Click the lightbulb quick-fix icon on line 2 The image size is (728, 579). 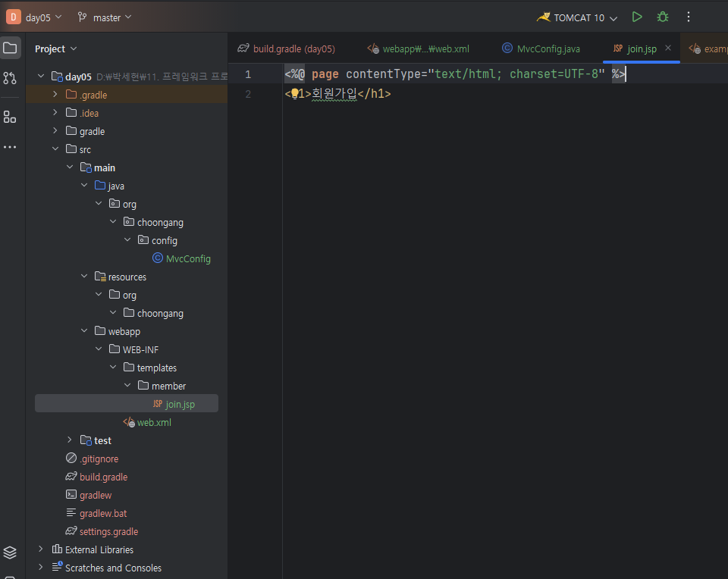(x=295, y=94)
